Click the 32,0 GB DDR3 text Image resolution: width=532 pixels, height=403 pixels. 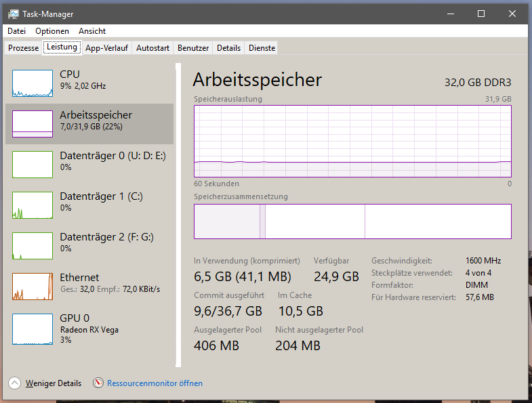point(478,83)
